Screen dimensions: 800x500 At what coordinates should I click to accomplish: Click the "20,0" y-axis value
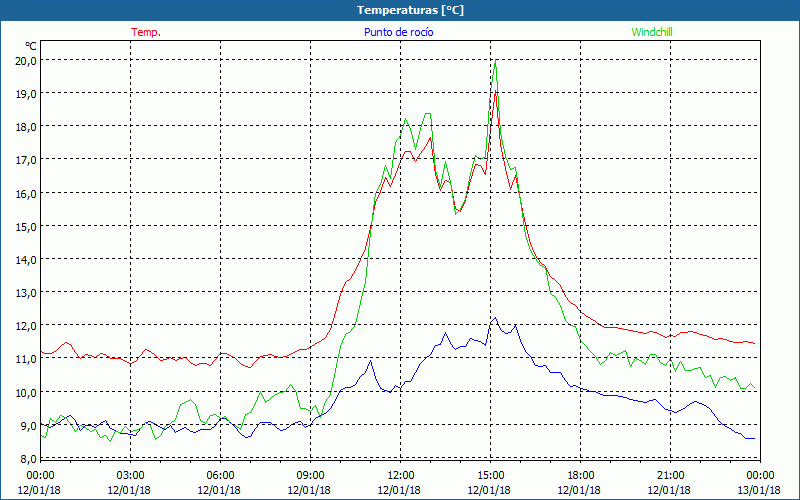[x=26, y=61]
